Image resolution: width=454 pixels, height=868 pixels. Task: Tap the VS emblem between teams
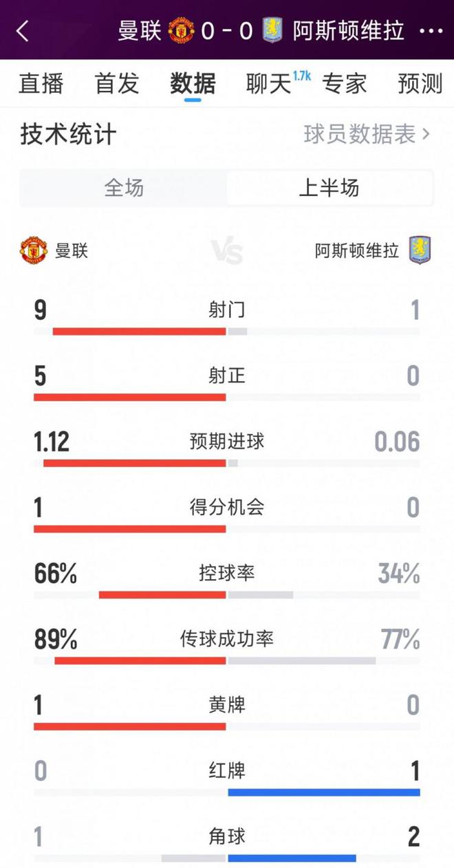point(227,252)
